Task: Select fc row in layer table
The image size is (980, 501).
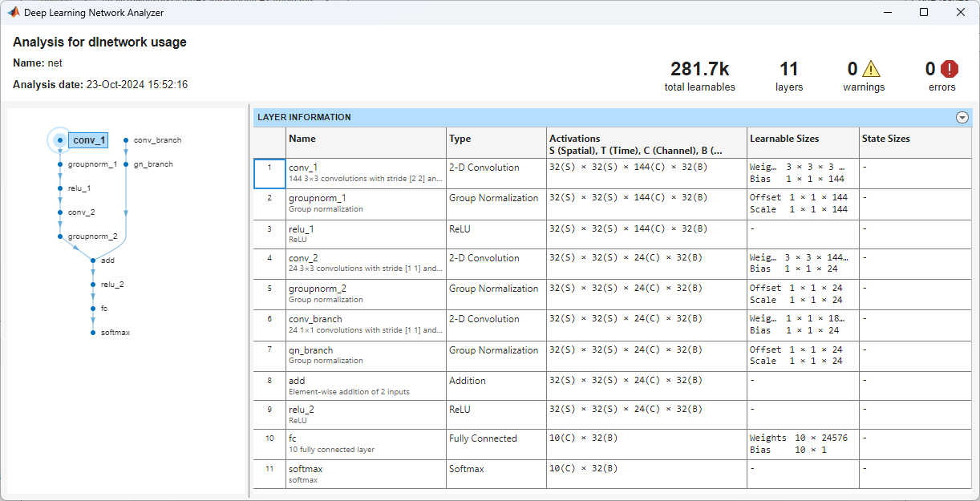Action: pos(612,444)
